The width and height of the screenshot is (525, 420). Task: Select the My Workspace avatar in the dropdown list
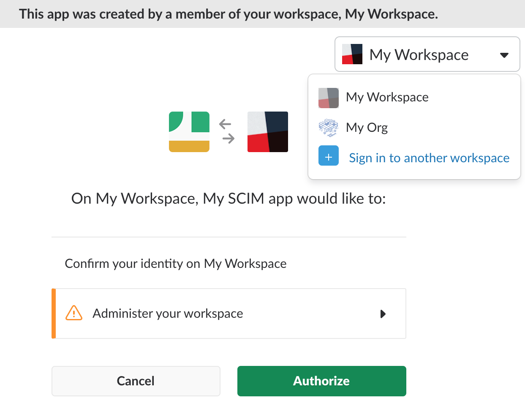click(x=329, y=98)
